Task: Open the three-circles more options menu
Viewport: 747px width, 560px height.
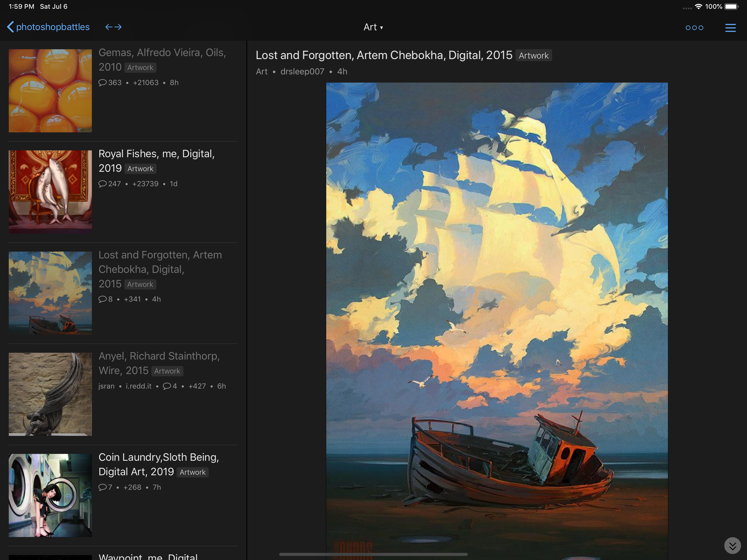Action: [694, 28]
